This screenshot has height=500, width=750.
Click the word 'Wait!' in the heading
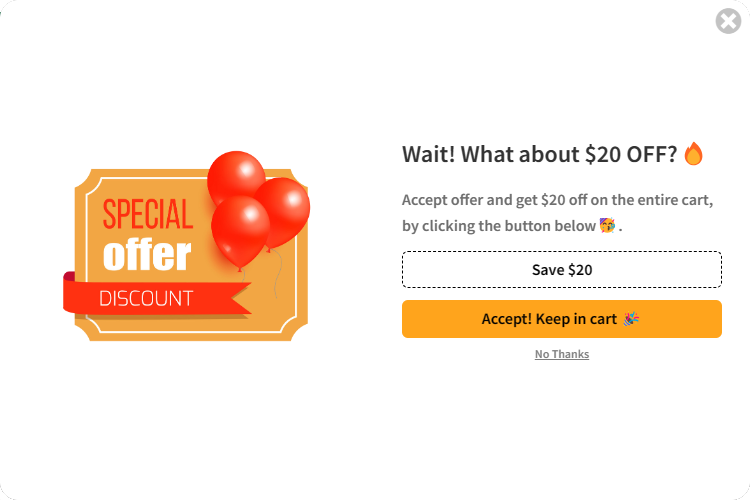(429, 154)
